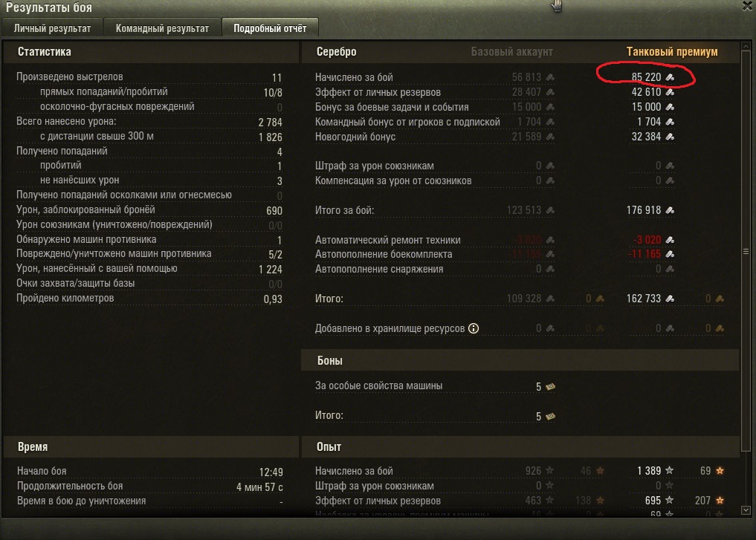Open the Командный результат tab
Screen dimensions: 756x540
coord(162,28)
